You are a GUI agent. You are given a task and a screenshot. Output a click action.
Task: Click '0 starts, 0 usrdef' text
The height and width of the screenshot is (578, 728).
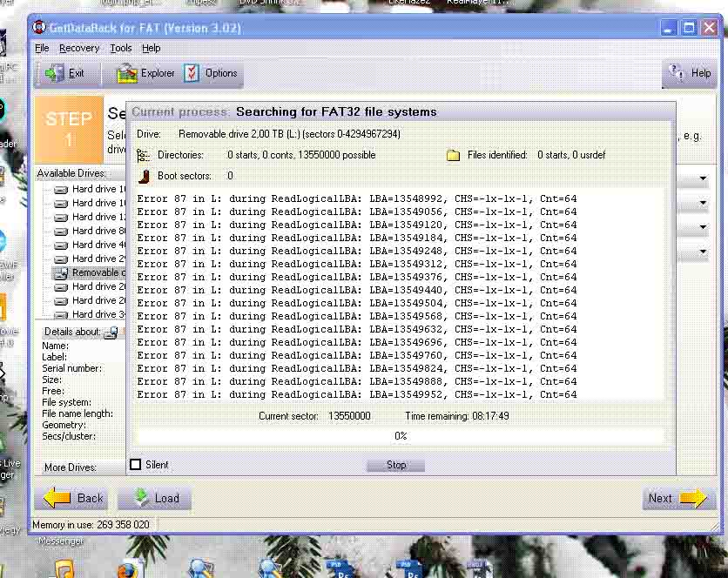[571, 155]
